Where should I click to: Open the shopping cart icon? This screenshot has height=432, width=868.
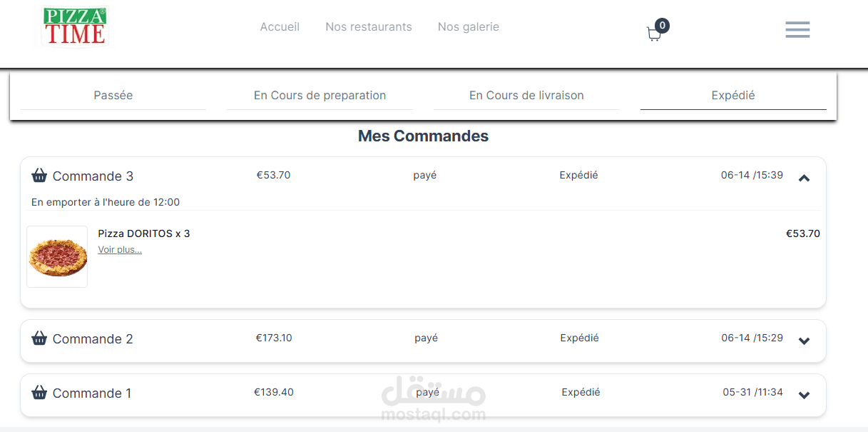653,34
